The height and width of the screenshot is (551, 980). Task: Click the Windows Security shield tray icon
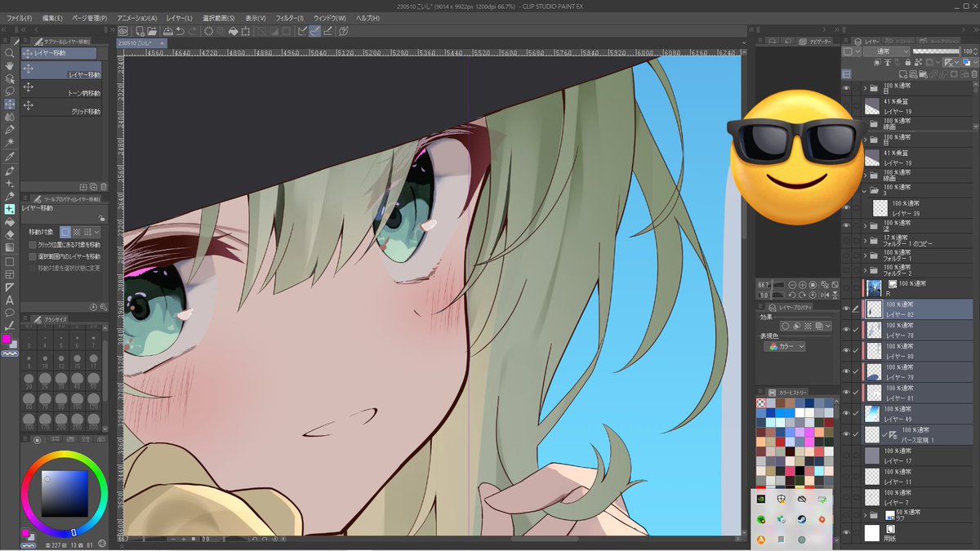pyautogui.click(x=782, y=500)
